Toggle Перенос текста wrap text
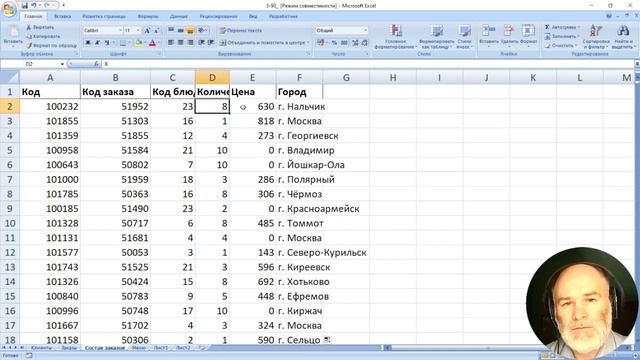 (x=241, y=30)
